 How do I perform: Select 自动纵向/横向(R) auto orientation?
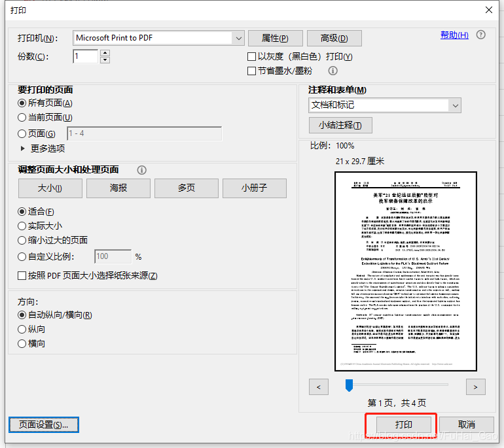[x=22, y=315]
